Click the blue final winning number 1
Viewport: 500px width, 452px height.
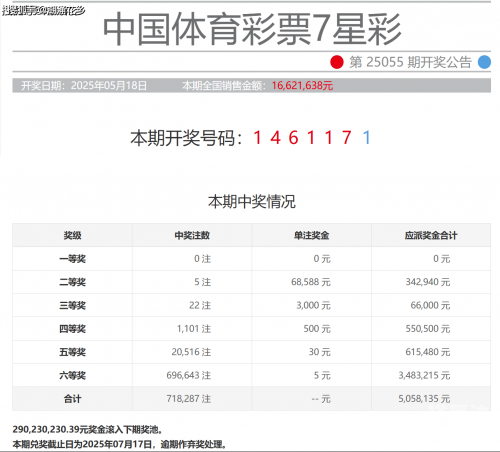pos(367,138)
